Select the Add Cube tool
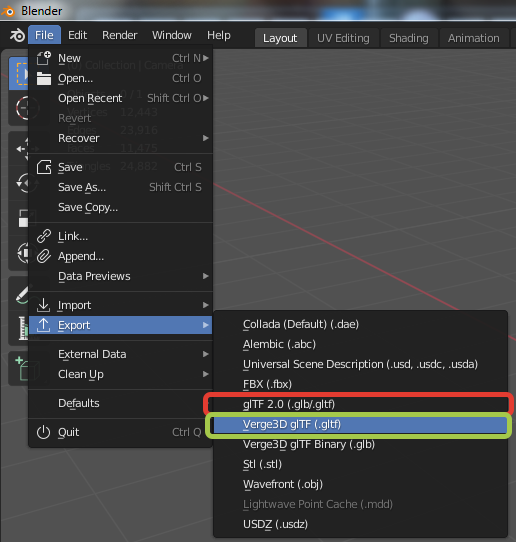 19,368
